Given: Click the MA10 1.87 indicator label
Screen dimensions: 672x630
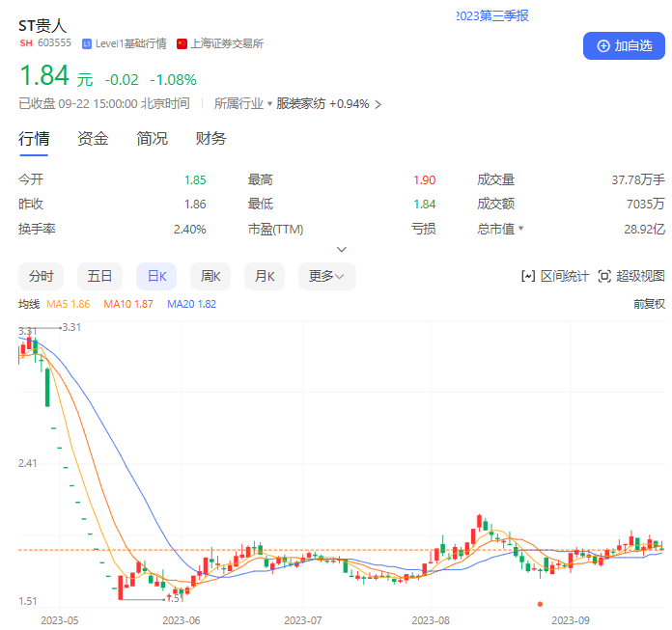Looking at the screenshot, I should tap(128, 304).
